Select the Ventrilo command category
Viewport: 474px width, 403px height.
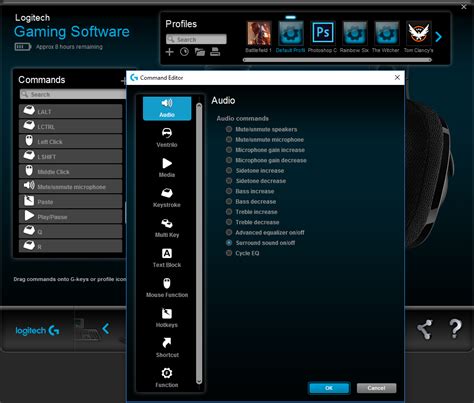click(x=167, y=138)
